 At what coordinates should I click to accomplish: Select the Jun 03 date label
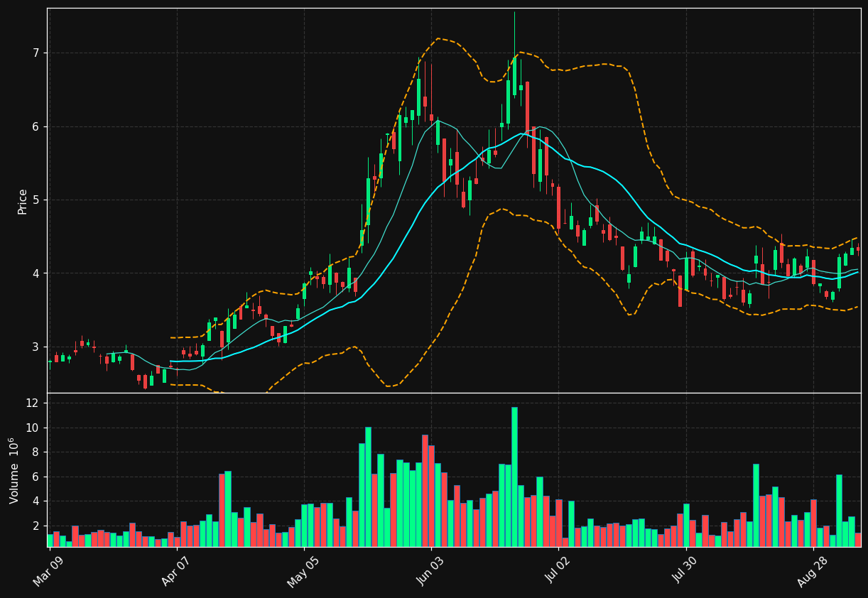click(x=430, y=570)
